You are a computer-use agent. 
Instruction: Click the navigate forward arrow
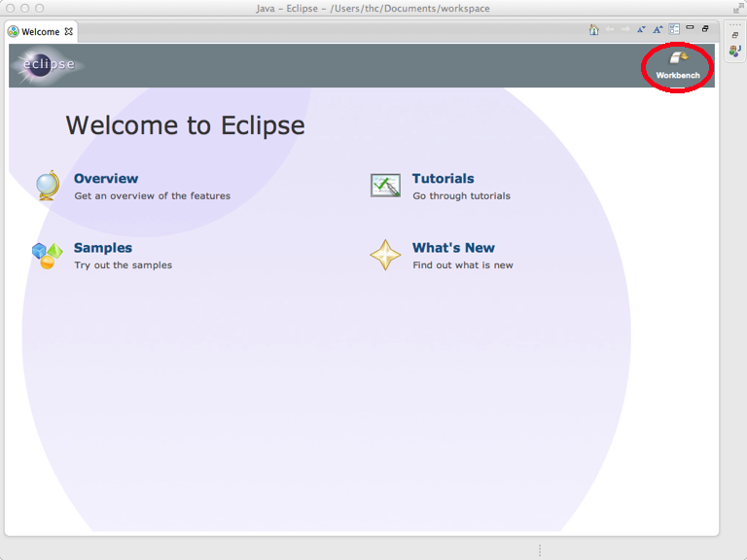tap(625, 29)
